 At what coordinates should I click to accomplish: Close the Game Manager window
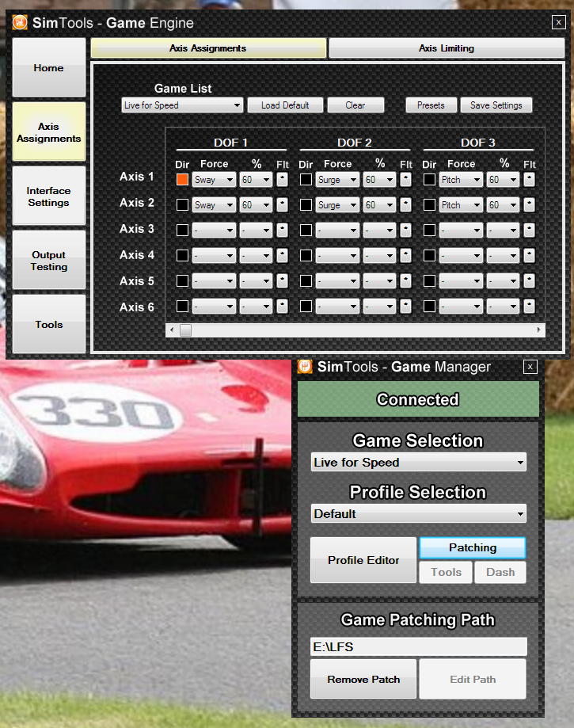click(530, 367)
